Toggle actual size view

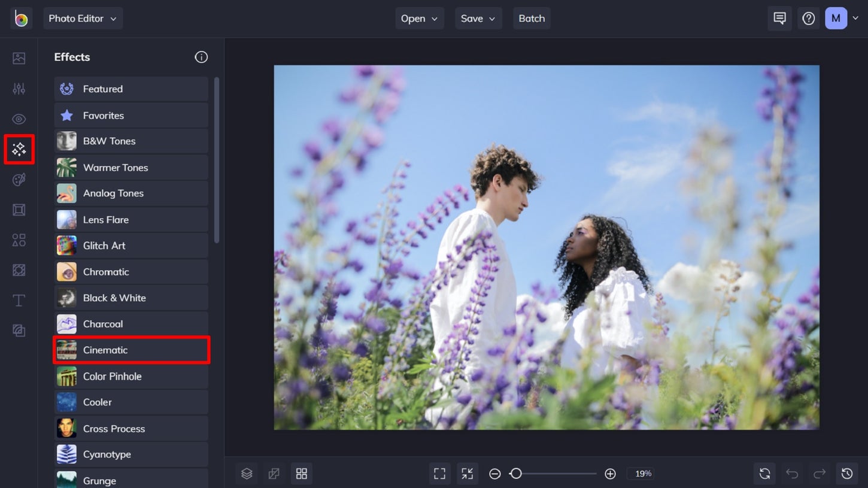pos(468,473)
